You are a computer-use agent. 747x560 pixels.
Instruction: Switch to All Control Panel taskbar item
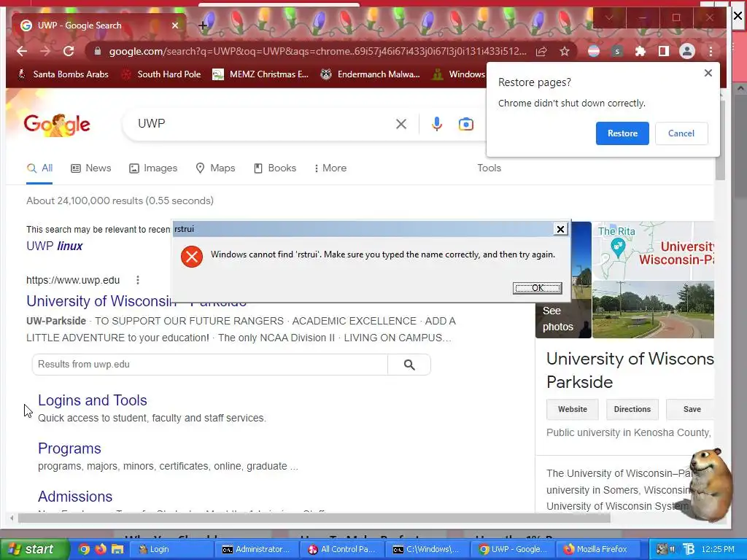point(341,549)
